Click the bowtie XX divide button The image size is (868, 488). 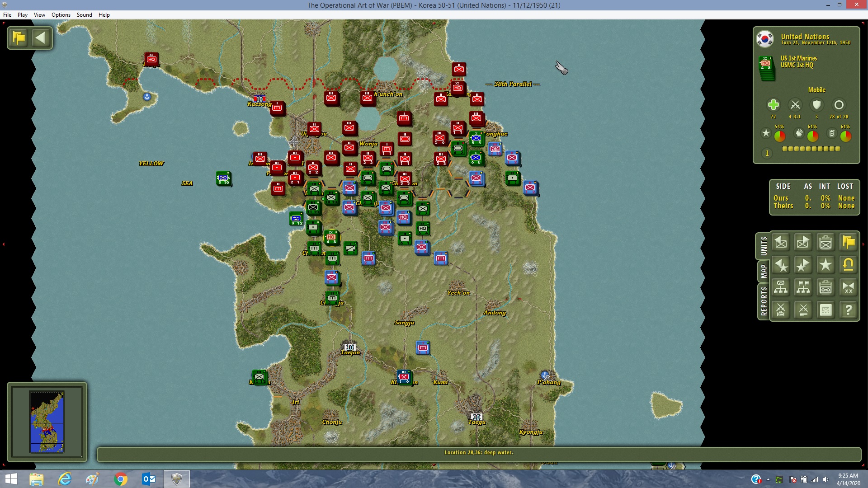coord(849,287)
